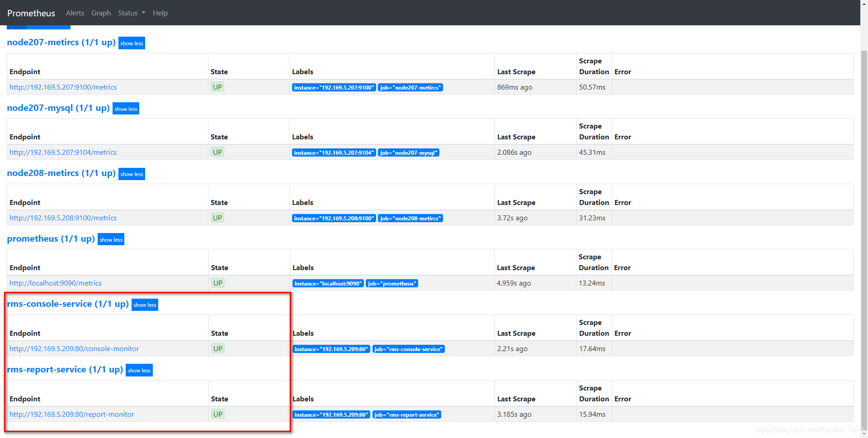868x438 pixels.
Task: Click scrollbar up arrow at top
Action: click(864, 4)
